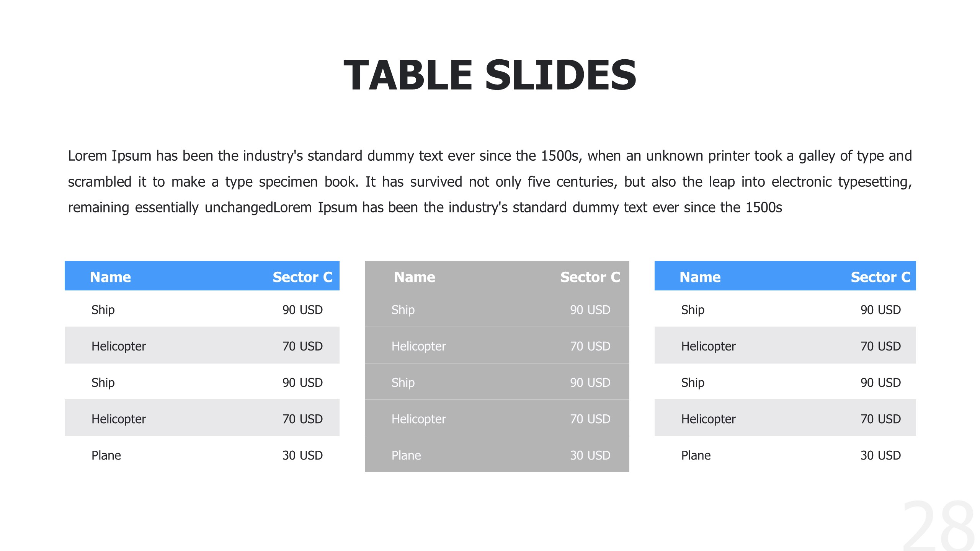This screenshot has height=551, width=980.
Task: Click the Plane cell in the left table
Action: [x=106, y=455]
